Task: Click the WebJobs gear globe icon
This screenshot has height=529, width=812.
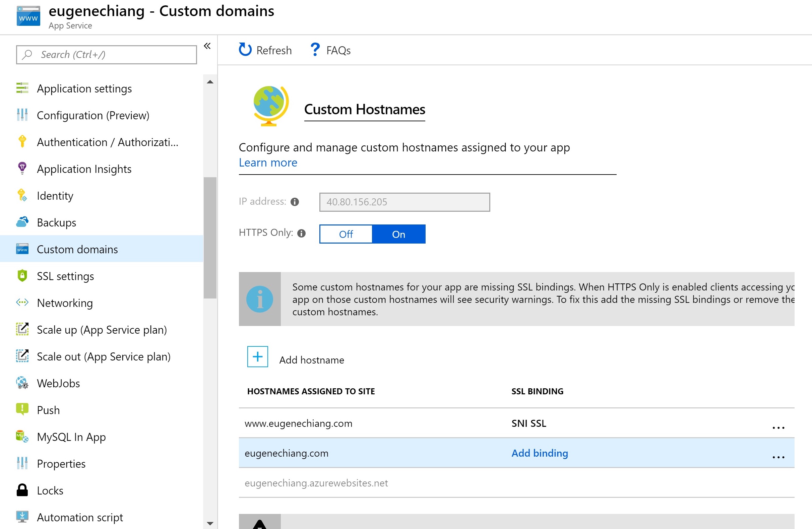Action: [22, 383]
